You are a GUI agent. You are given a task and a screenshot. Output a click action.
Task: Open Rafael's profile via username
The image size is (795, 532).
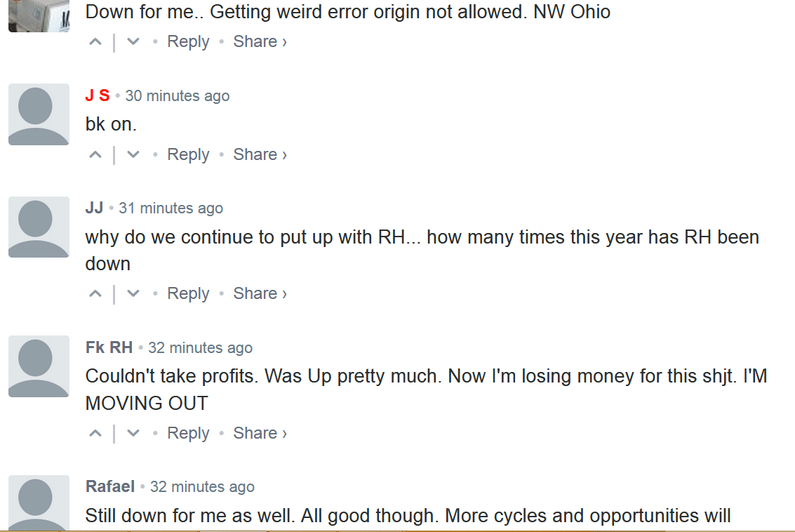pos(110,487)
